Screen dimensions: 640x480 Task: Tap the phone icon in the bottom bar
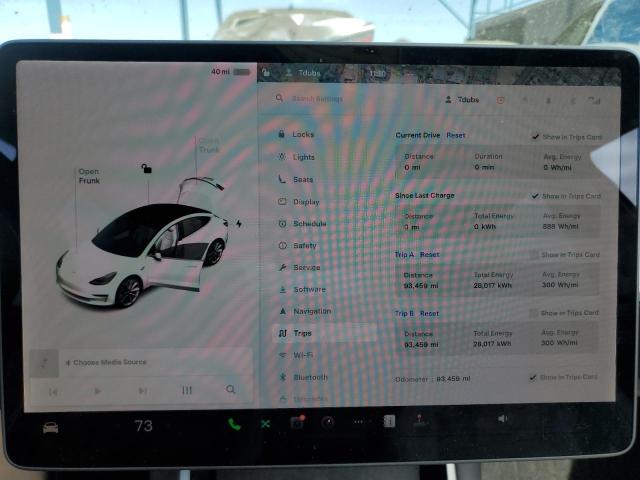click(x=234, y=424)
